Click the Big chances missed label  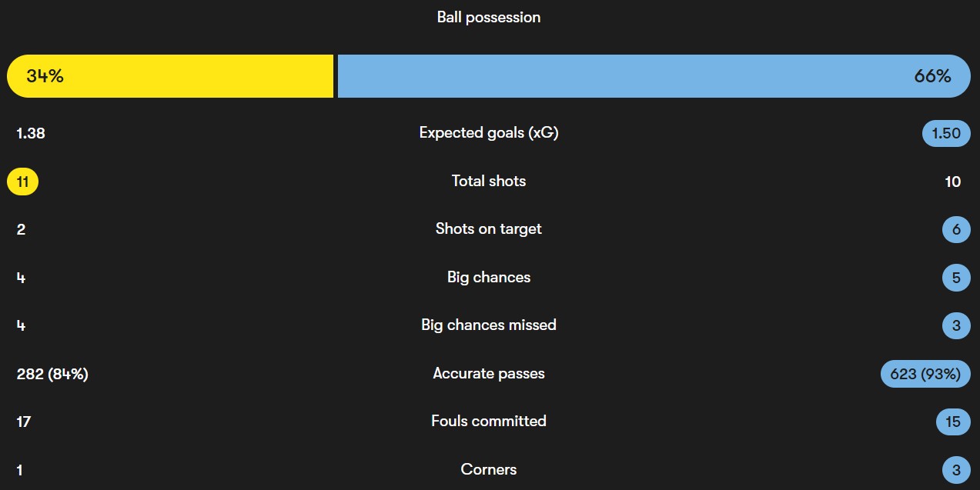pyautogui.click(x=489, y=325)
